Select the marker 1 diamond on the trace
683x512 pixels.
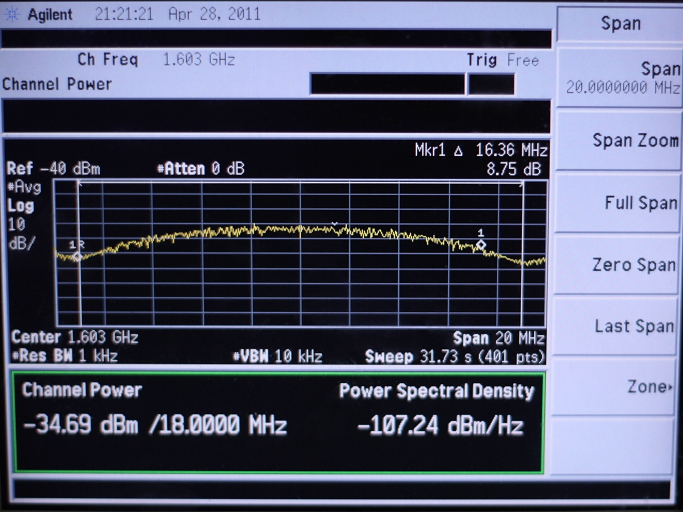click(x=481, y=245)
